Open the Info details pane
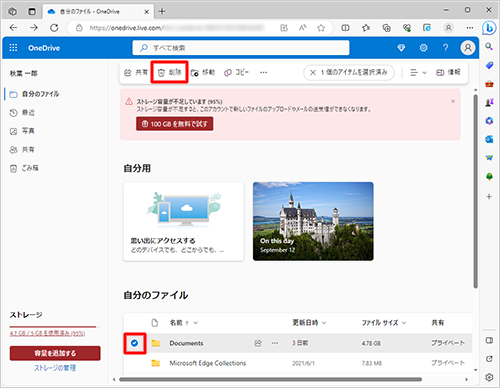 448,72
